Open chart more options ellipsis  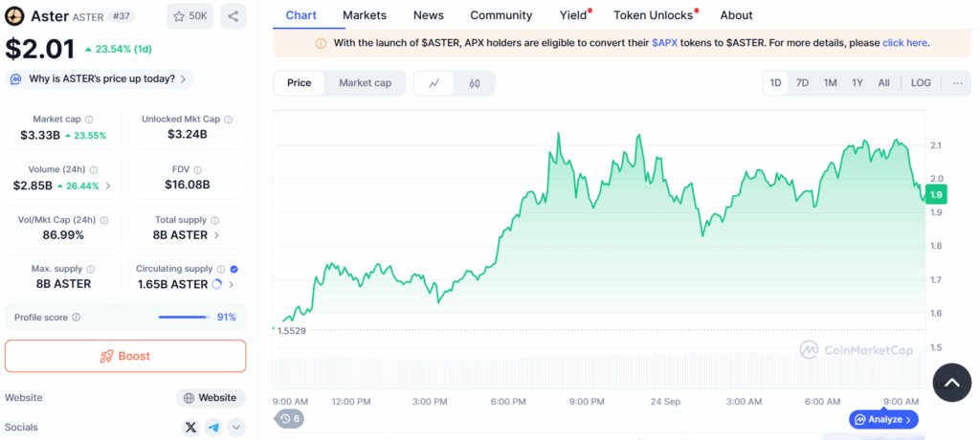pyautogui.click(x=957, y=83)
